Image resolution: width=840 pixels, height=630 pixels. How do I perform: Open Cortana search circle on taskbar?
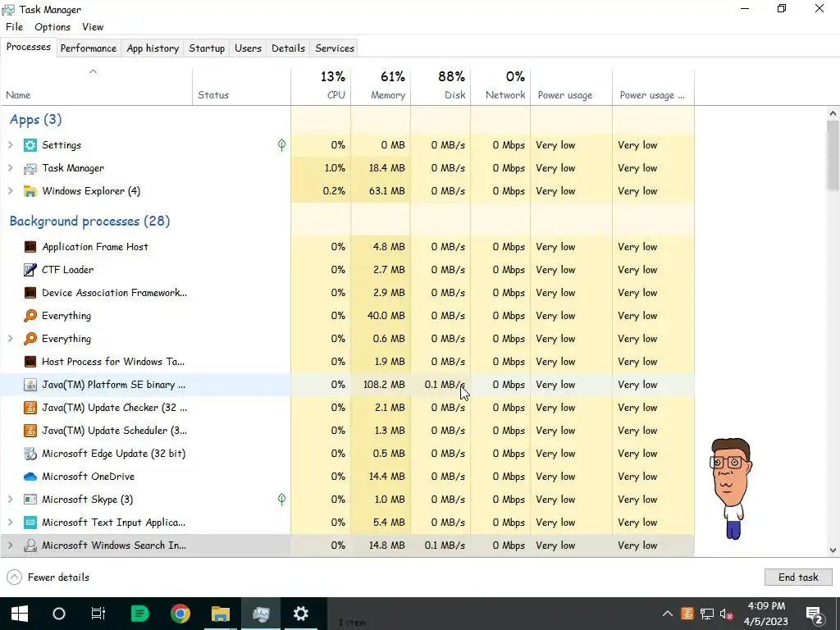coord(59,614)
